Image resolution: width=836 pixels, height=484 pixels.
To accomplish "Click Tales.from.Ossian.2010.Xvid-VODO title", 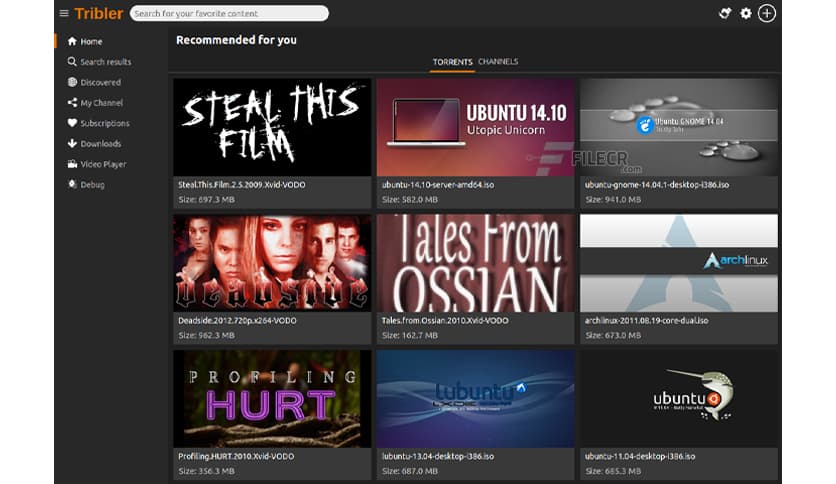I will tap(445, 320).
